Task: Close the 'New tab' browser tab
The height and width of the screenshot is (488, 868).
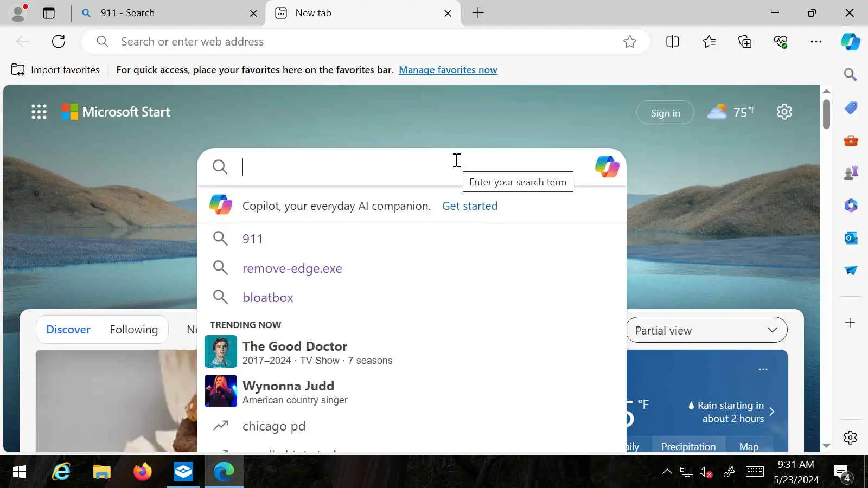Action: point(448,13)
